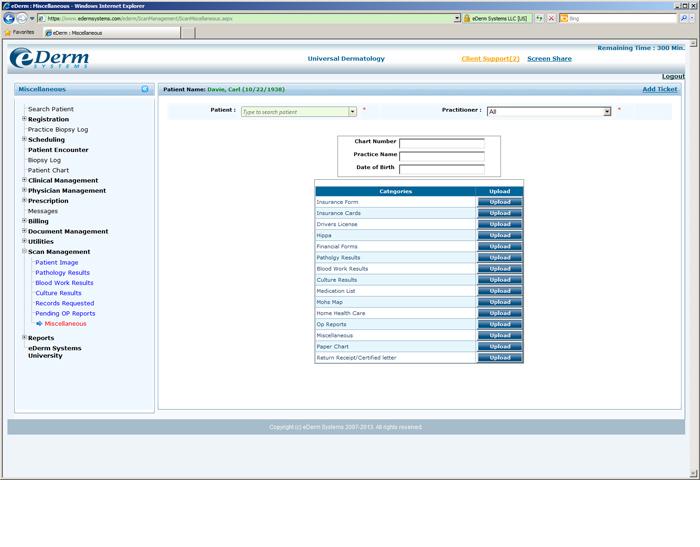Open Patient Image under Scan Management
Image resolution: width=700 pixels, height=547 pixels.
[57, 263]
